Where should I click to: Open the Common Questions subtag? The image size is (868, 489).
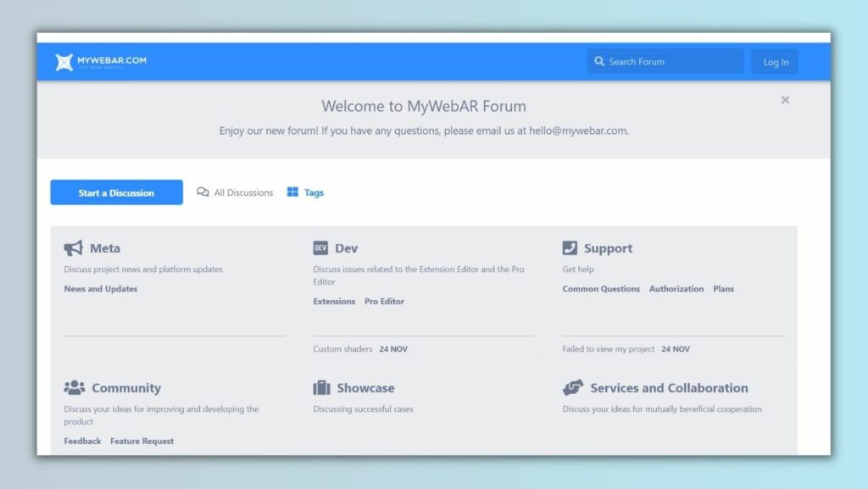601,289
